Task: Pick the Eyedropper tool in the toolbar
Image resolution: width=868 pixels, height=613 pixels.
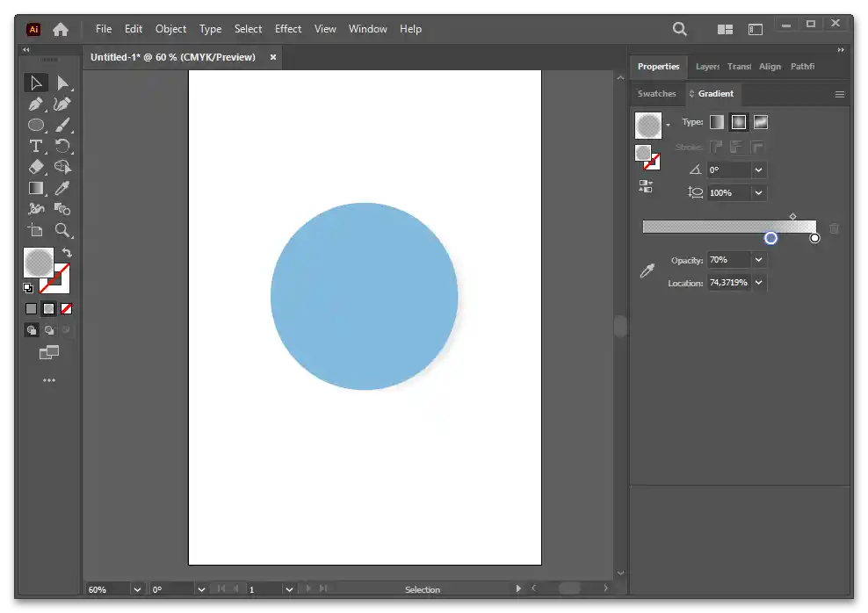Action: (x=62, y=188)
